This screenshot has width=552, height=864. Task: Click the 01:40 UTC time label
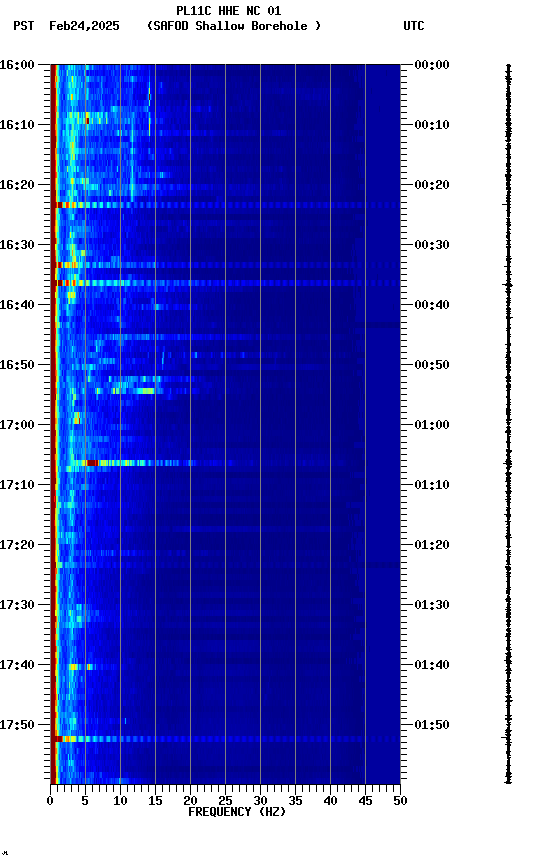point(432,666)
